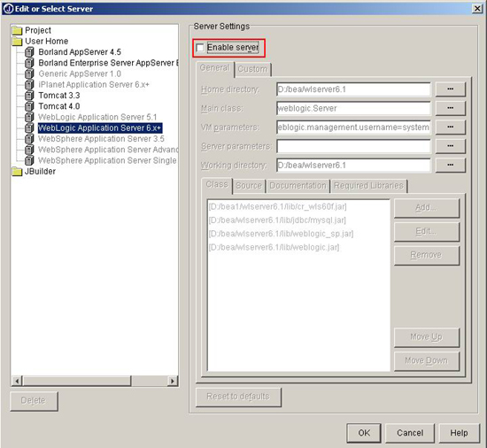
Task: Open the Source tab
Action: point(249,186)
